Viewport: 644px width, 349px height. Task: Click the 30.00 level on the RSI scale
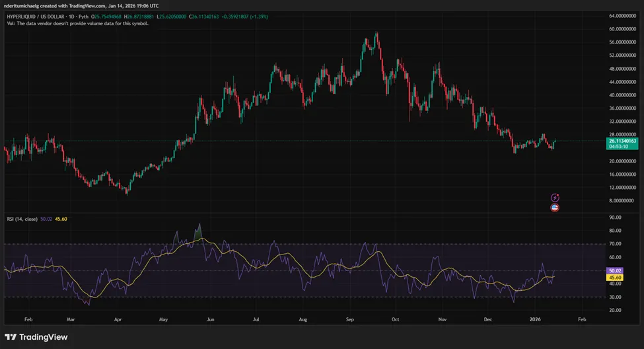click(617, 297)
